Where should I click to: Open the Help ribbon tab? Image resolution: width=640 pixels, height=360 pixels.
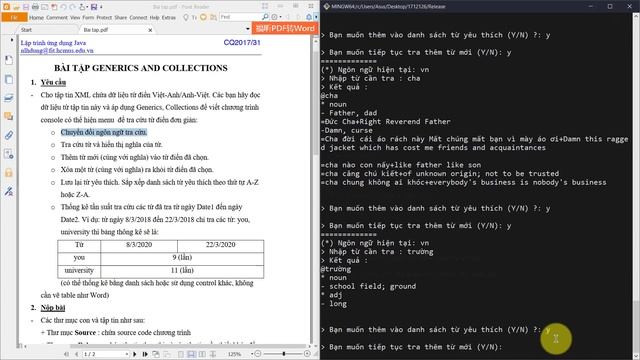pyautogui.click(x=154, y=18)
